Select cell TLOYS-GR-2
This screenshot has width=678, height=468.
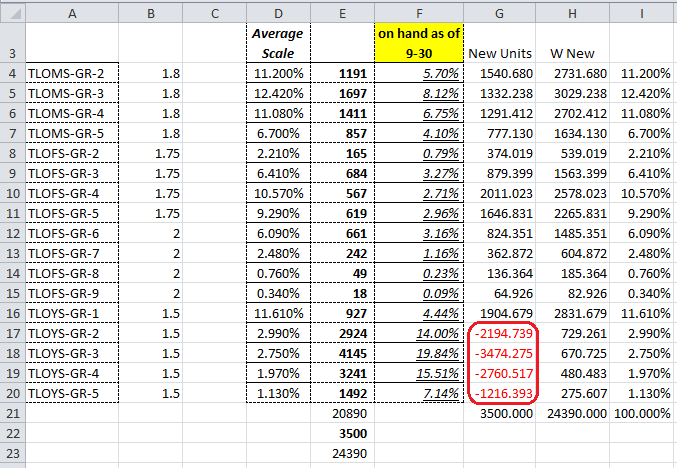(72, 333)
